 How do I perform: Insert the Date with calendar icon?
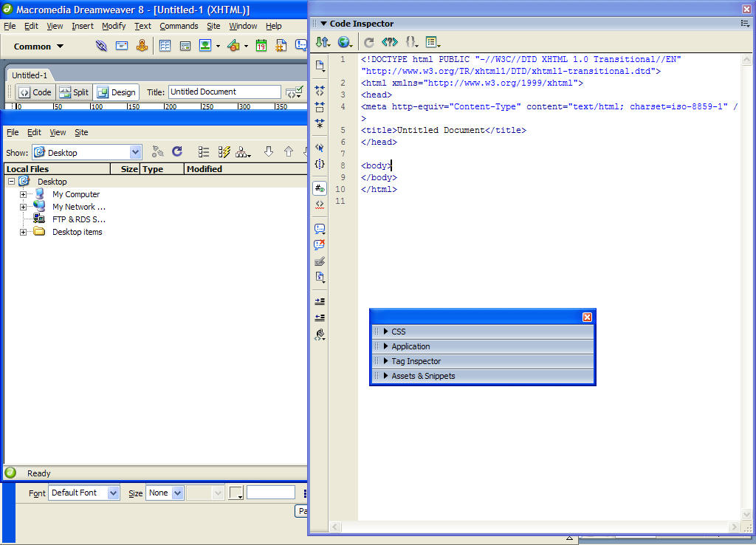(x=261, y=46)
